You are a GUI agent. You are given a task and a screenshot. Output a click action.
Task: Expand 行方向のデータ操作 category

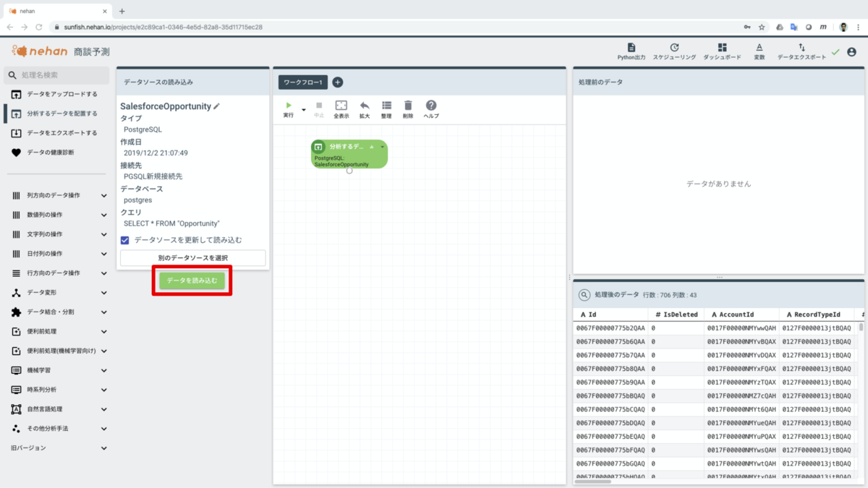click(x=58, y=273)
